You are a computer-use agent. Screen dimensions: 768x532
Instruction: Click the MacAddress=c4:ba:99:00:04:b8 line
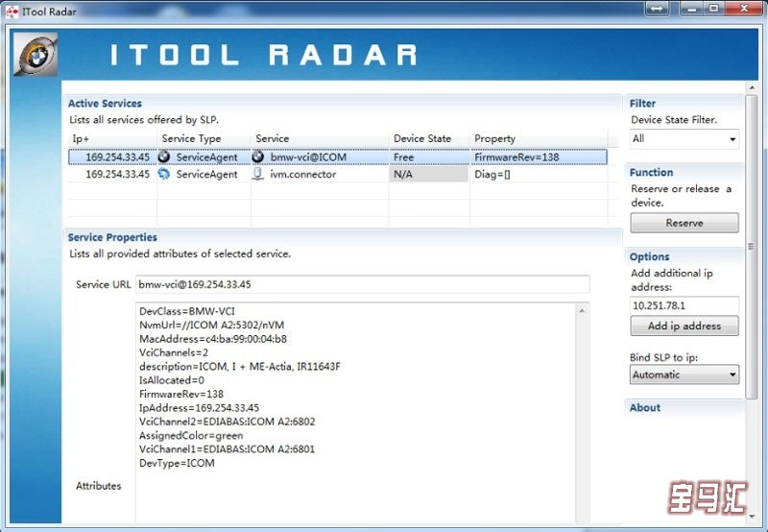tap(213, 338)
